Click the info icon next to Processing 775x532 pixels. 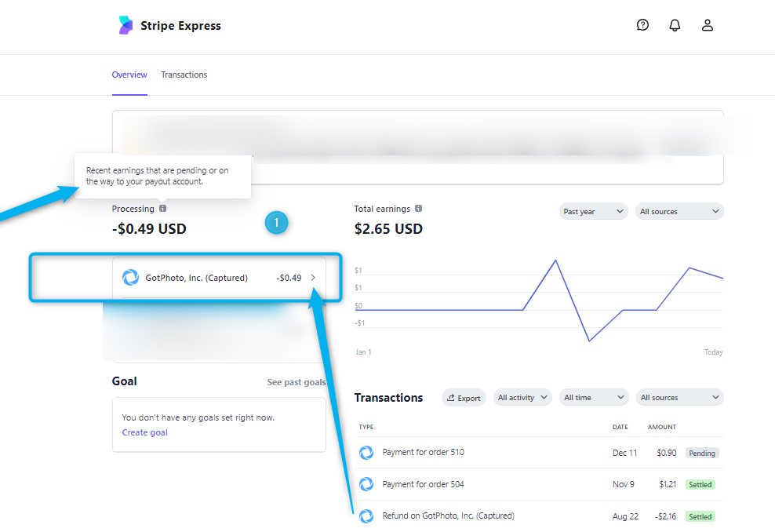click(x=162, y=209)
